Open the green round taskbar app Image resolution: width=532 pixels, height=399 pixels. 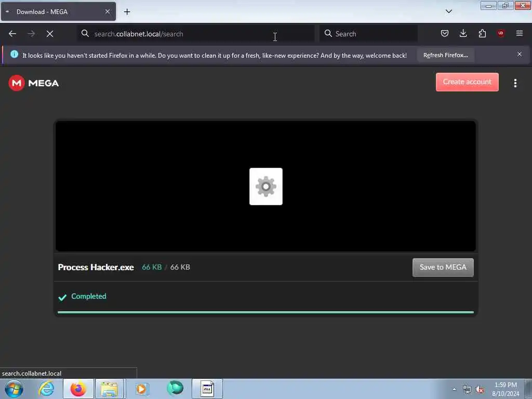tap(175, 388)
